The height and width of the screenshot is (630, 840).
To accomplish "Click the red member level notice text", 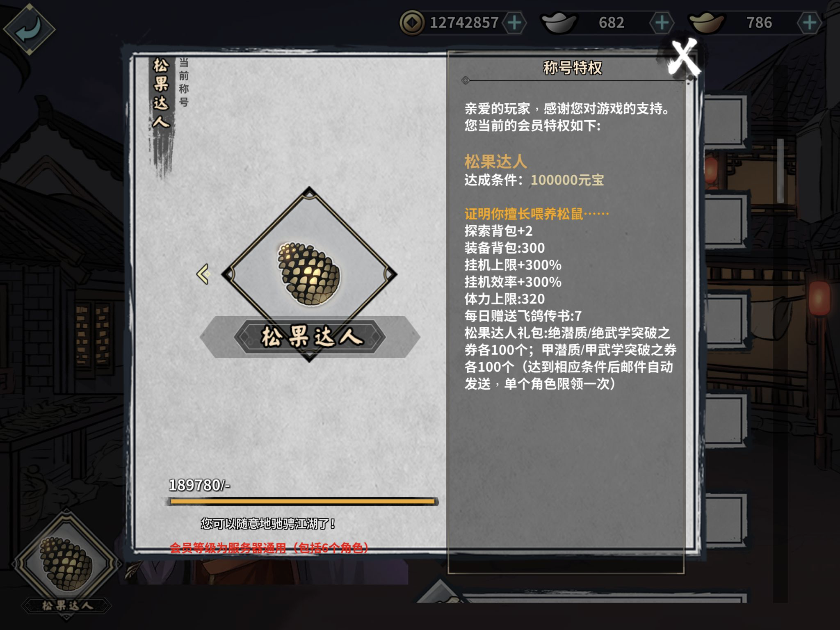I will (269, 548).
